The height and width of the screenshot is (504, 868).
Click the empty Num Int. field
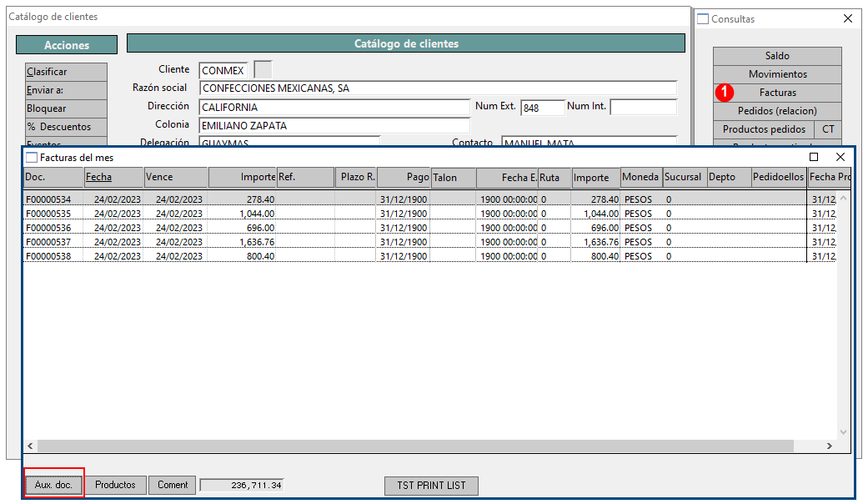click(x=643, y=107)
